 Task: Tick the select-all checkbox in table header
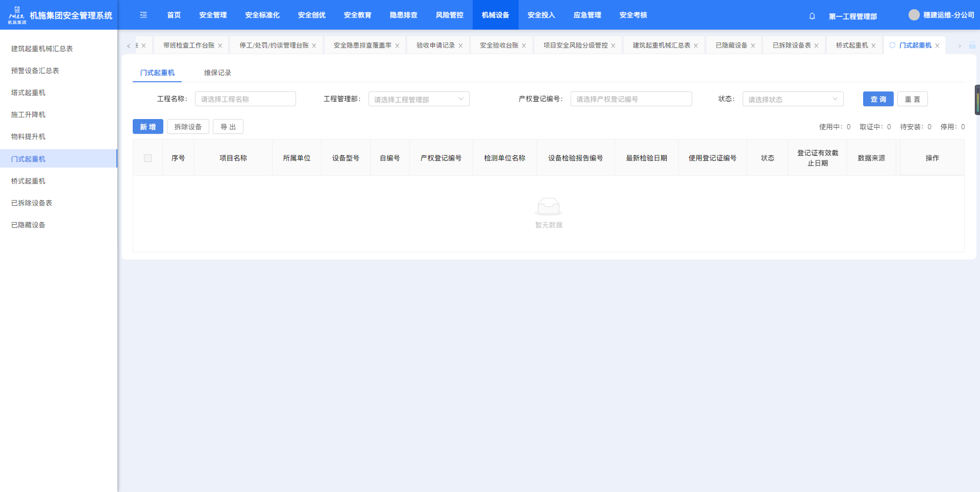148,158
